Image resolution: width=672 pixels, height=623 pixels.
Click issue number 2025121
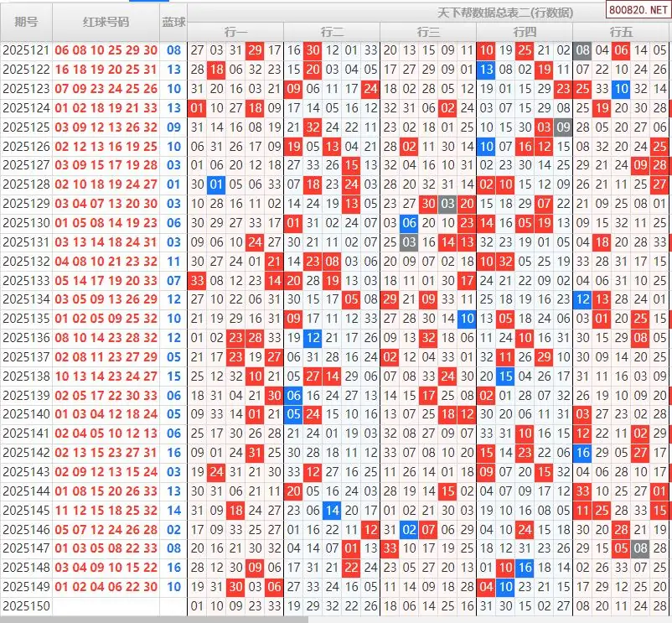pos(26,50)
